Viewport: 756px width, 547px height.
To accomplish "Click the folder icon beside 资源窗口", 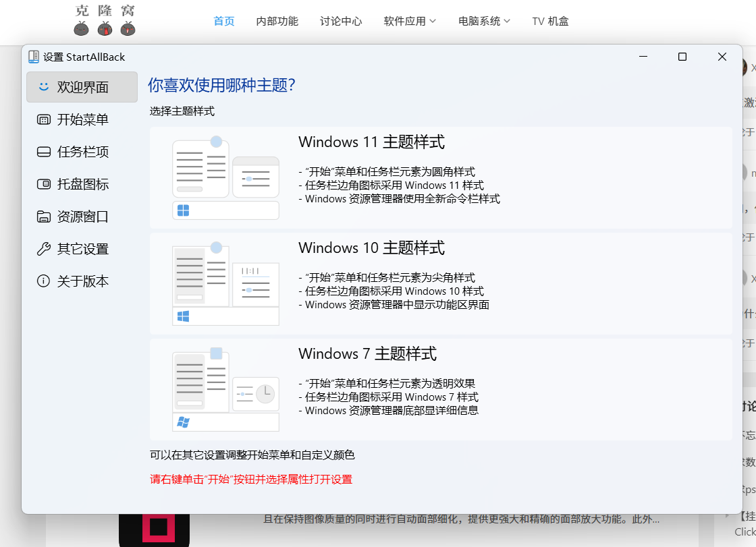I will 43,217.
